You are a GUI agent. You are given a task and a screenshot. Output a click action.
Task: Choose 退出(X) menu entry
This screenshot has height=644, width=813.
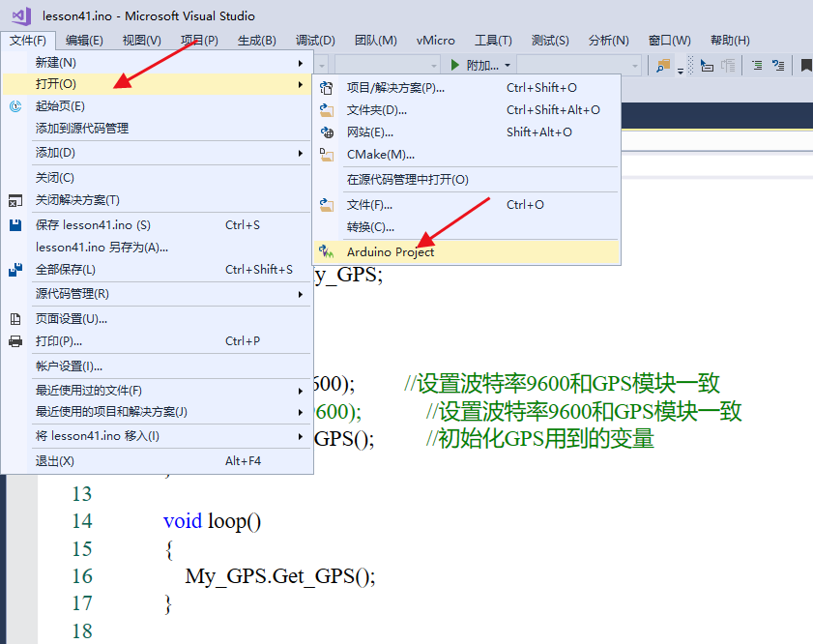tap(158, 461)
